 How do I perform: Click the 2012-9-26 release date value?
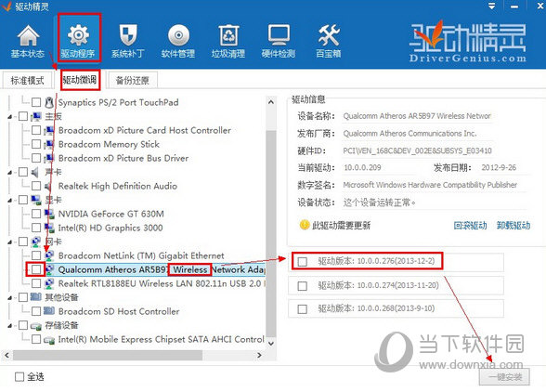(x=499, y=167)
